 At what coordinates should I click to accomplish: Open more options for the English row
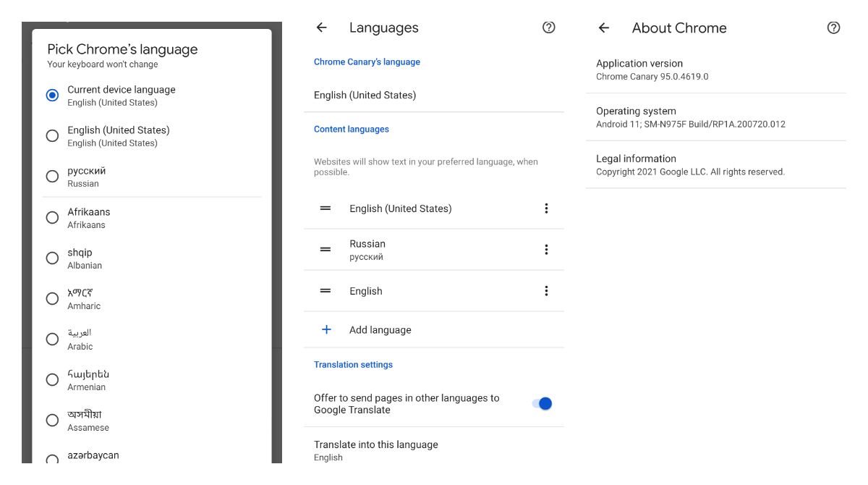[x=546, y=291]
